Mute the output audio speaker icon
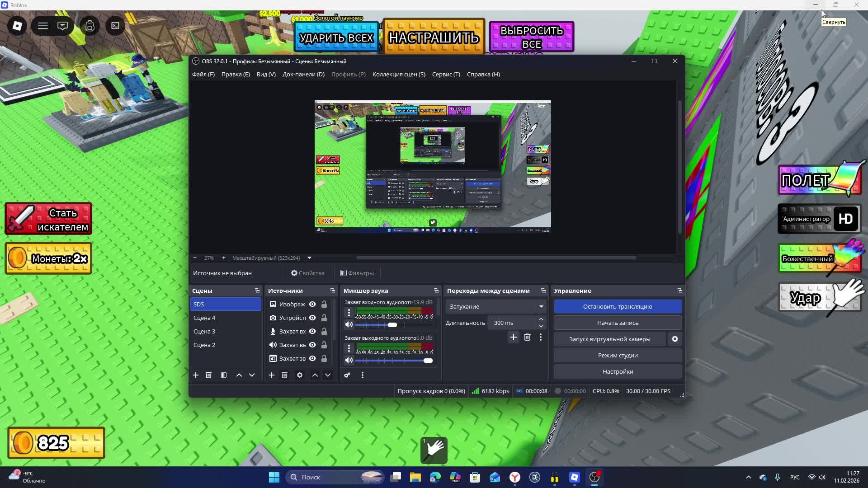Viewport: 868px width, 488px height. [x=349, y=360]
